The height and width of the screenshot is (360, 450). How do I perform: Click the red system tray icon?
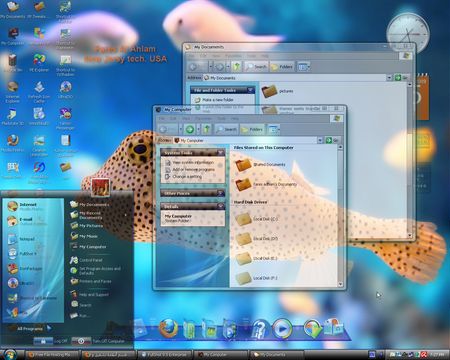click(424, 354)
